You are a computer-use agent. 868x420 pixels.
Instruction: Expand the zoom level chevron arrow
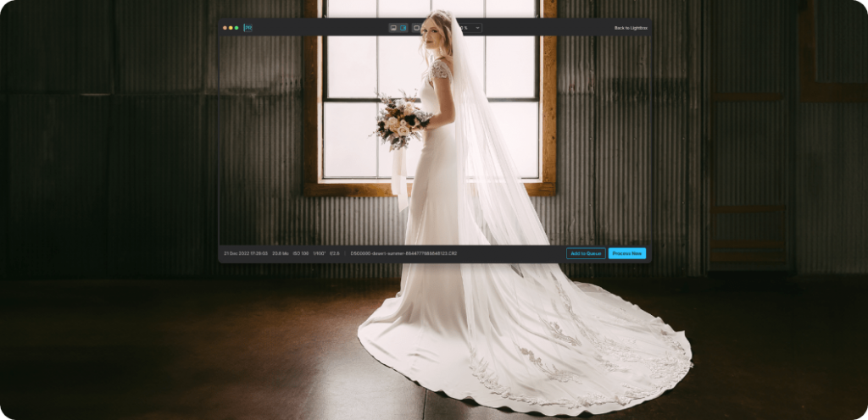[478, 28]
